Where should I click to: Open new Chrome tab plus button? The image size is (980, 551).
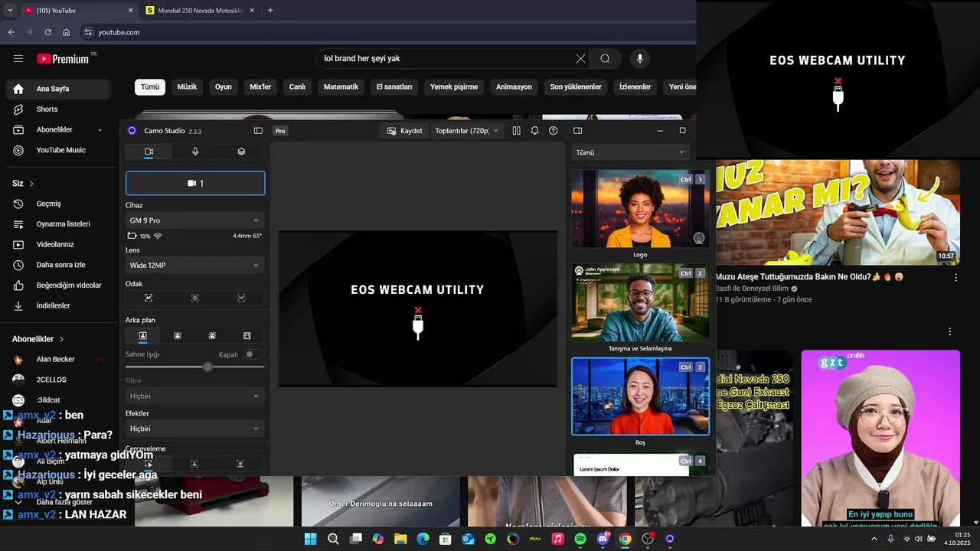tap(270, 11)
